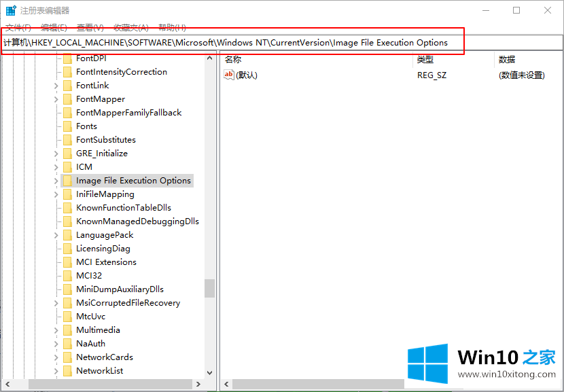Expand the IniFileMapping key

[56, 194]
